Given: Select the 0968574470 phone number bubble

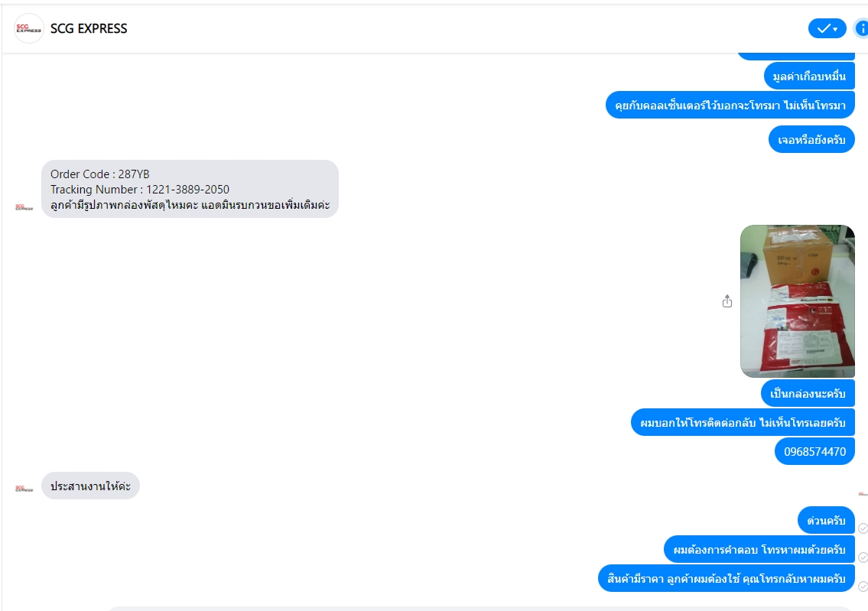Looking at the screenshot, I should (x=815, y=452).
